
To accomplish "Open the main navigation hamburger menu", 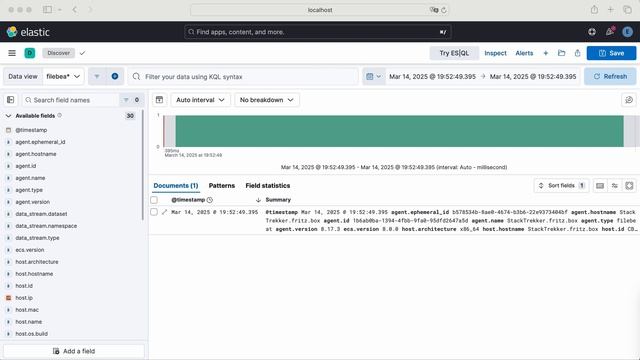I will coord(12,53).
